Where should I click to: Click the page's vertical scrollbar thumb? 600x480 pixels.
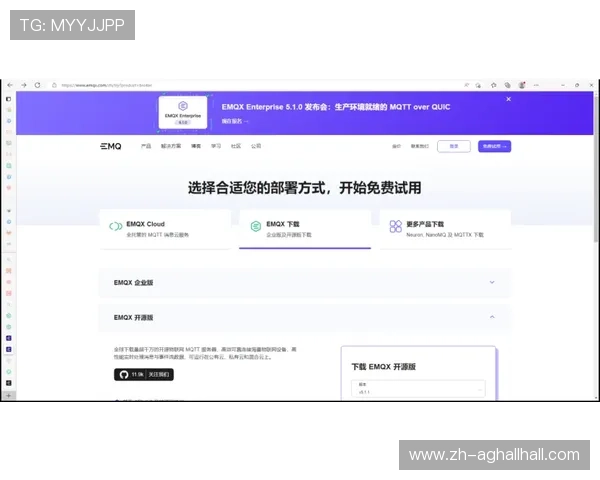click(x=596, y=170)
